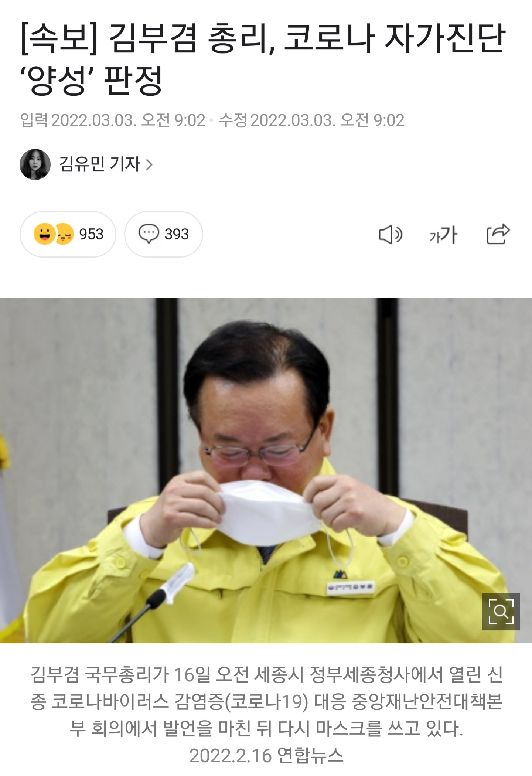Tap the 2022.2.16 연합뉴스 photo credit
The height and width of the screenshot is (776, 532).
(x=266, y=755)
